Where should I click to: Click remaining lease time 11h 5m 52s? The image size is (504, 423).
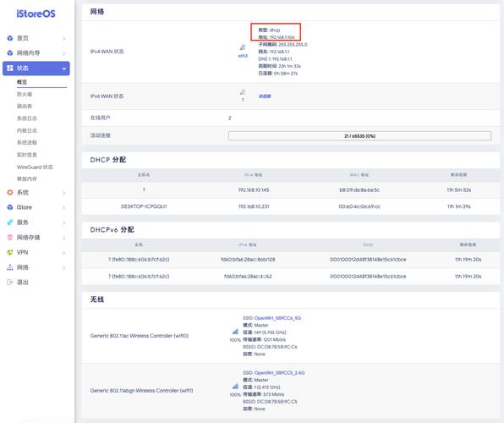(x=459, y=190)
